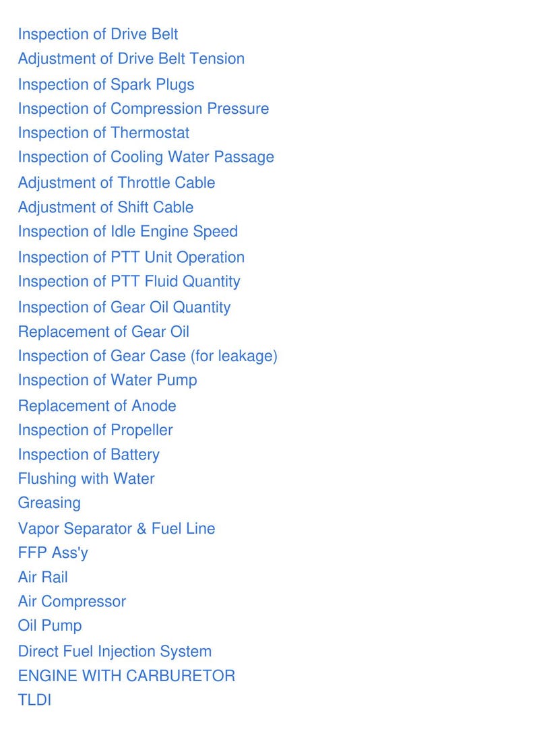Open Direct Fuel Injection System link
535x756 pixels.
(x=115, y=652)
